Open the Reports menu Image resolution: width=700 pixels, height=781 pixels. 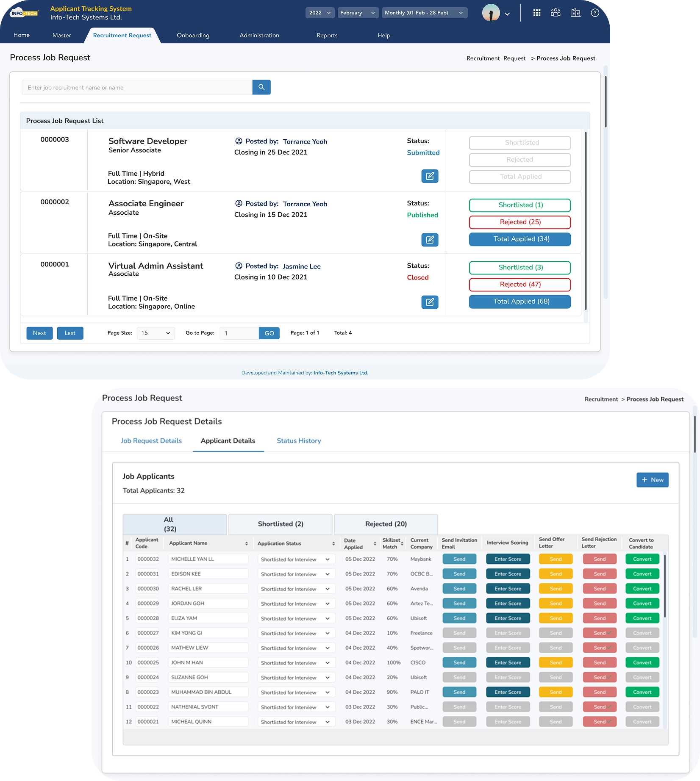[327, 35]
